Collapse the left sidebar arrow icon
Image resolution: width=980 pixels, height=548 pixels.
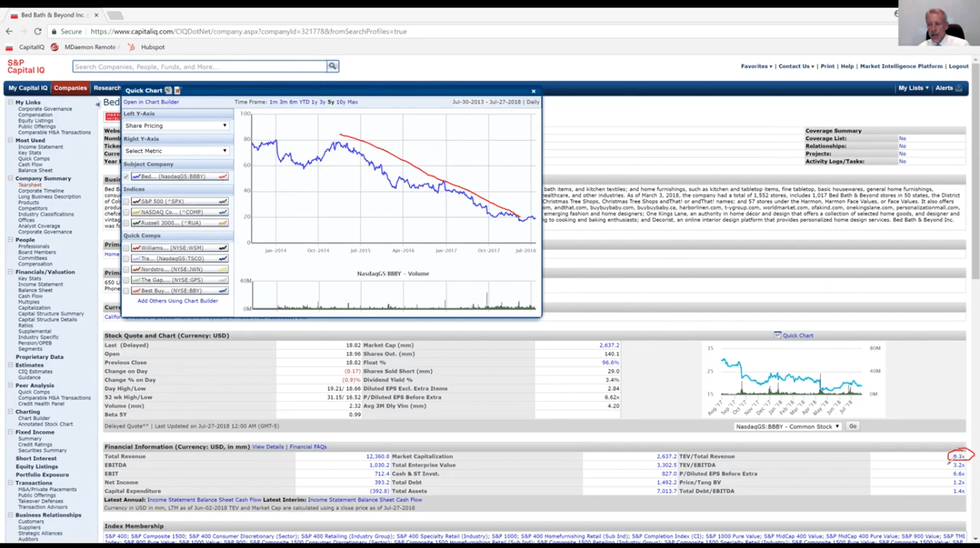point(97,104)
